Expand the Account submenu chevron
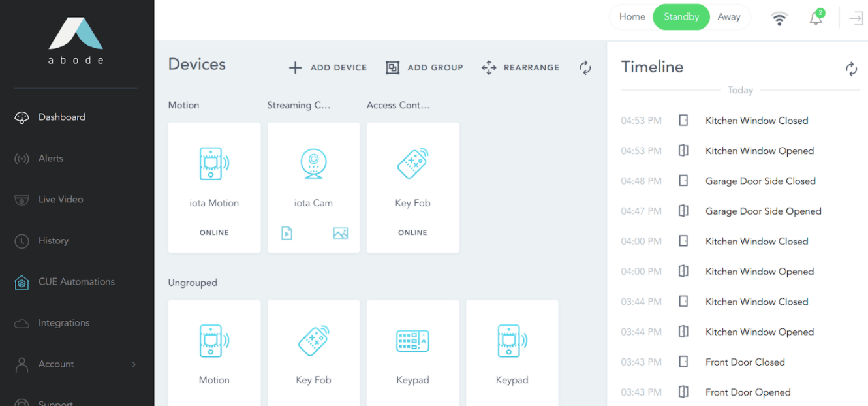This screenshot has height=406, width=868. pos(134,364)
